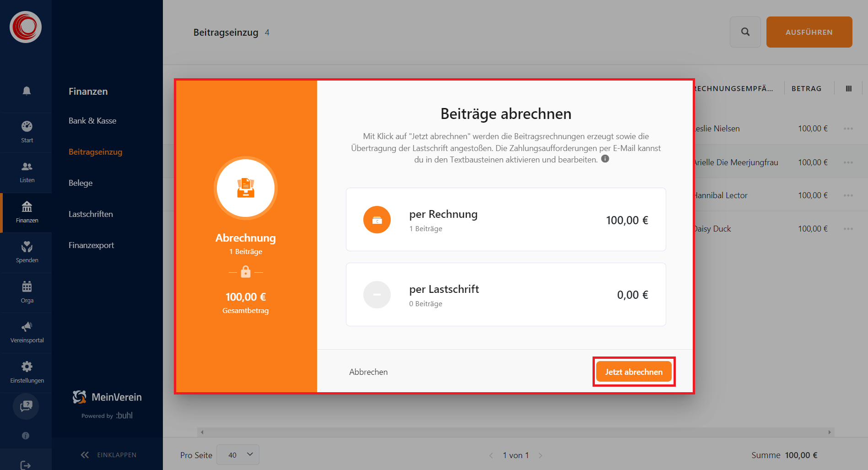This screenshot has height=470, width=868.
Task: Click the lock icon under Abrechnung
Action: pos(246,272)
